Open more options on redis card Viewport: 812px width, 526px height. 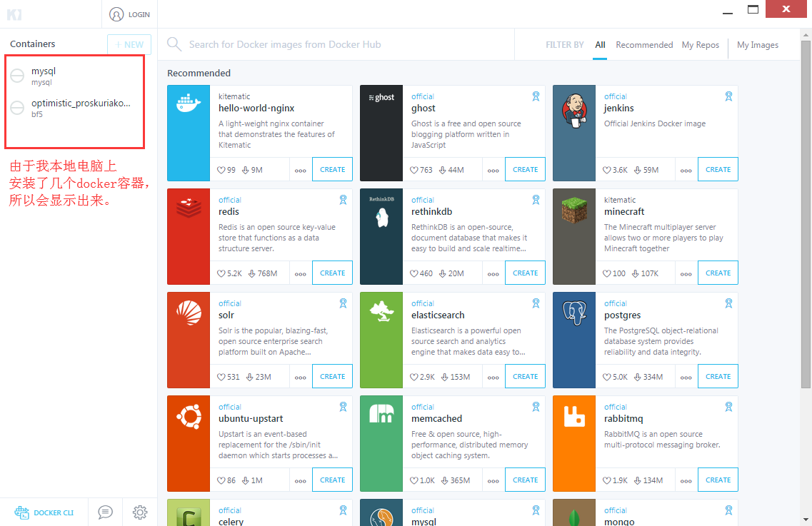click(301, 273)
